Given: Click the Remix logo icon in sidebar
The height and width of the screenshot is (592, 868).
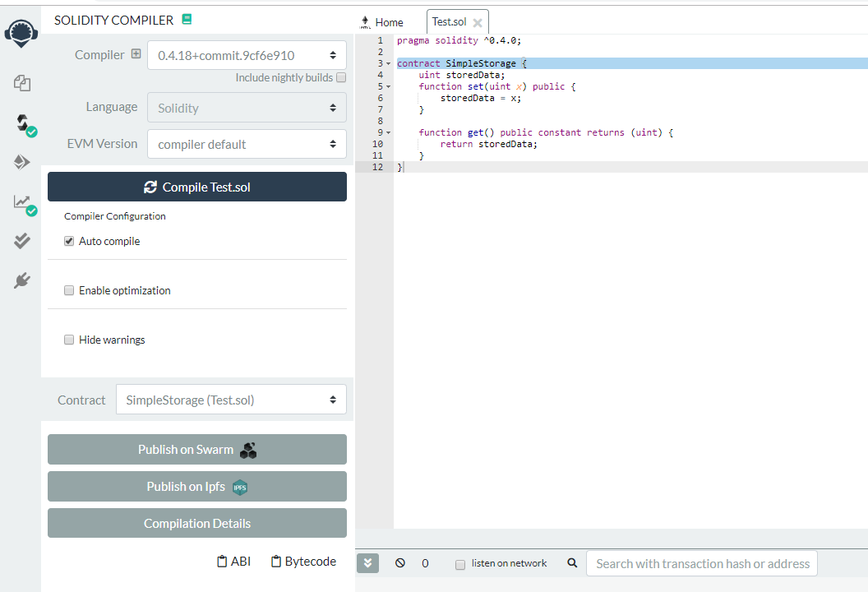Looking at the screenshot, I should tap(21, 33).
